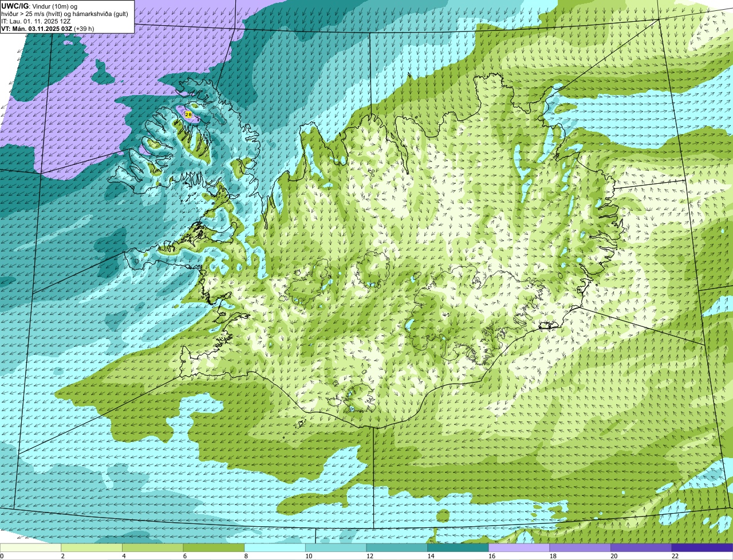Click the legend scale label '20'

(614, 556)
